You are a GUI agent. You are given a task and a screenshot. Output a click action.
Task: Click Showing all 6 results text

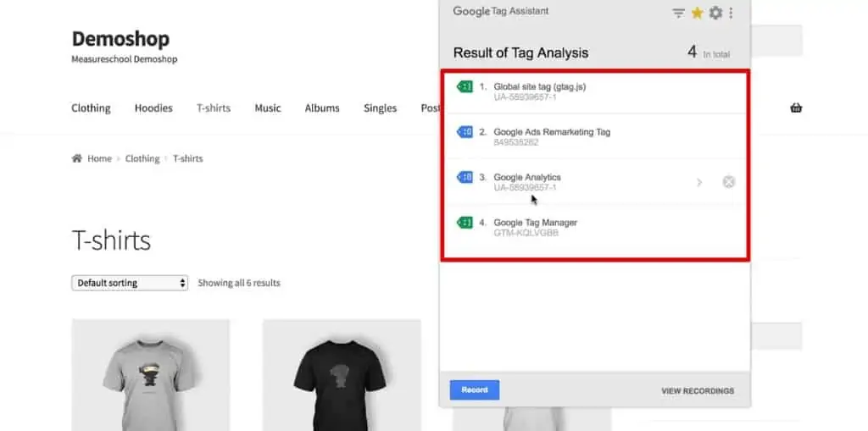coord(239,283)
